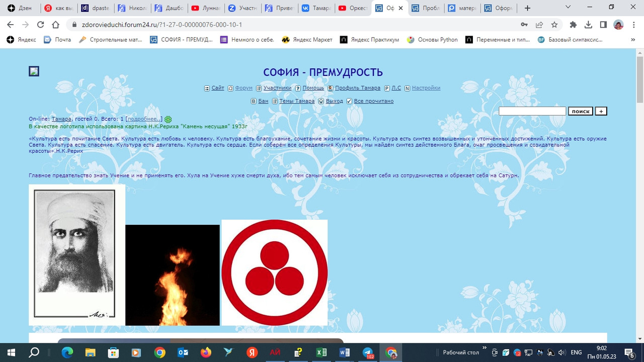Bookmark this page with the star icon
This screenshot has height=362, width=644.
pos(554,25)
